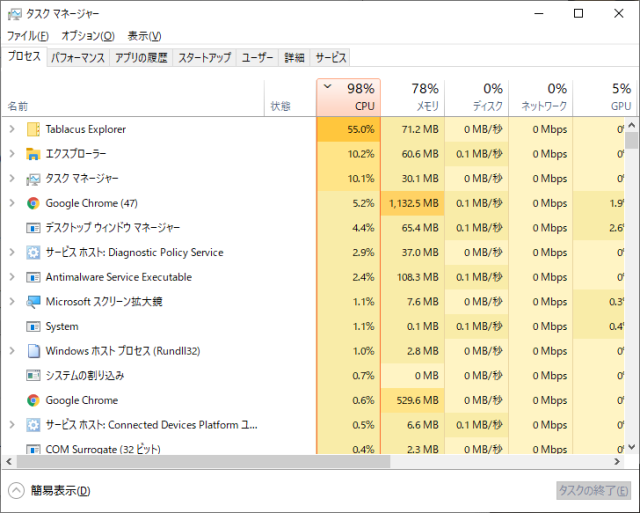Viewport: 640px width, 513px height.
Task: Click the horizontal scrollbar left arrow
Action: tap(9, 462)
